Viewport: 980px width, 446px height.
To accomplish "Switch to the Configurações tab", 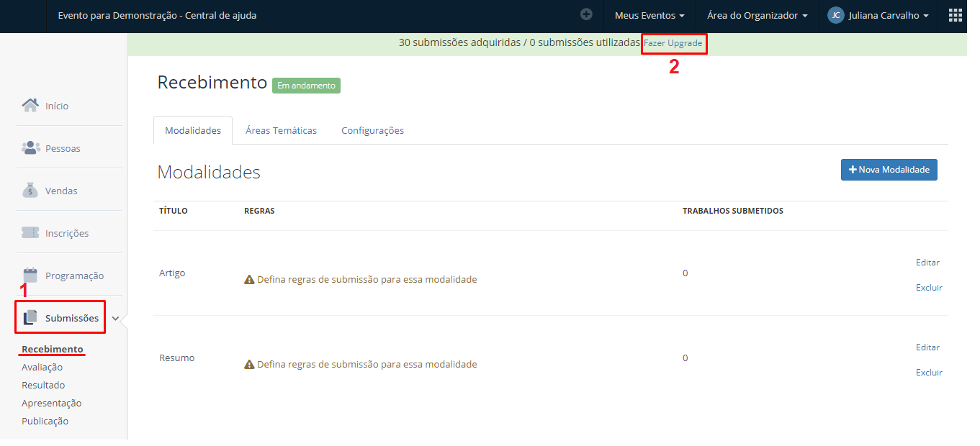I will tap(372, 130).
